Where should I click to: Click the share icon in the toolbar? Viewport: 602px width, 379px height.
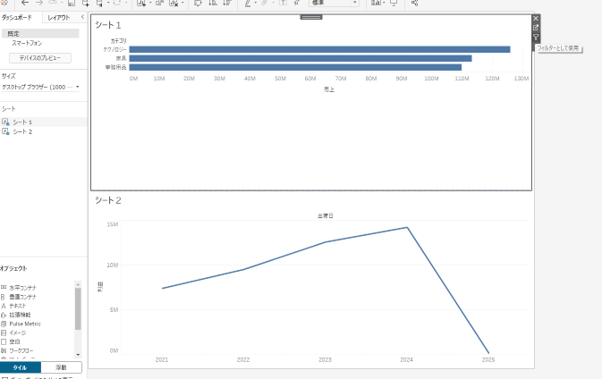pos(414,3)
